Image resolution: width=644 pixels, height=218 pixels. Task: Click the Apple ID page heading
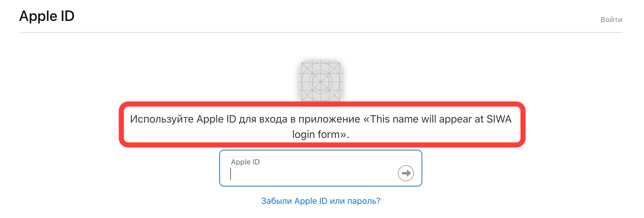click(x=47, y=16)
